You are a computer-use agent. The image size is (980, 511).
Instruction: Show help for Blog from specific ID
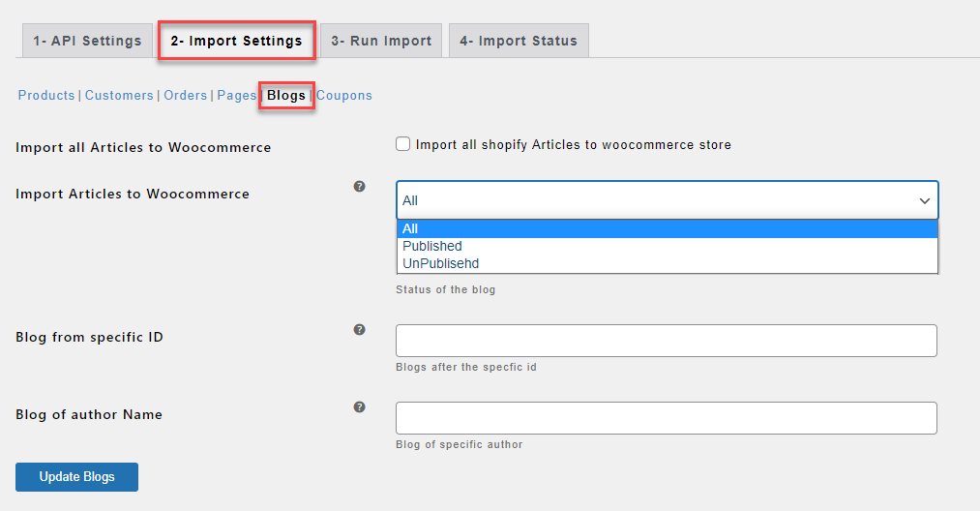pos(359,329)
